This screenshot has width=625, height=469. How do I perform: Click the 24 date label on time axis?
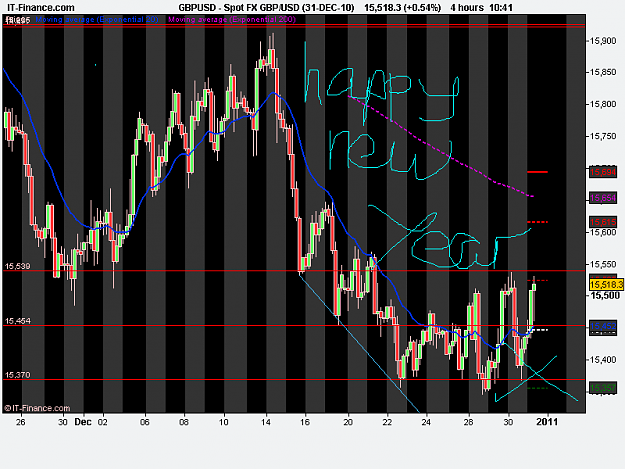(426, 422)
